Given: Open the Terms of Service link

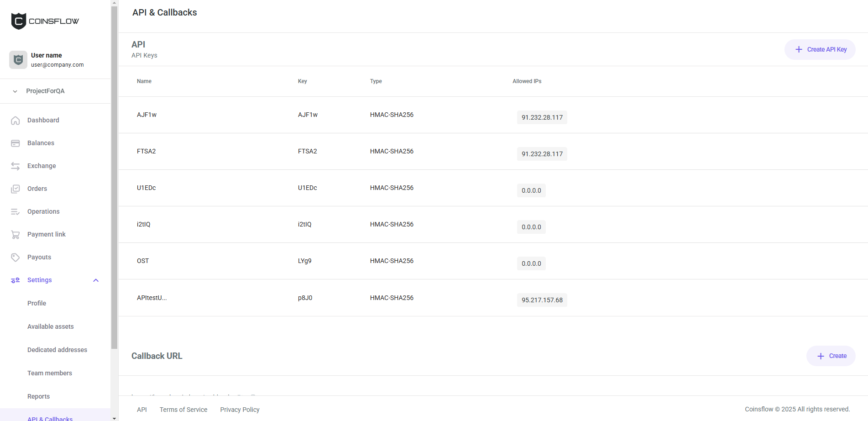Looking at the screenshot, I should point(183,410).
